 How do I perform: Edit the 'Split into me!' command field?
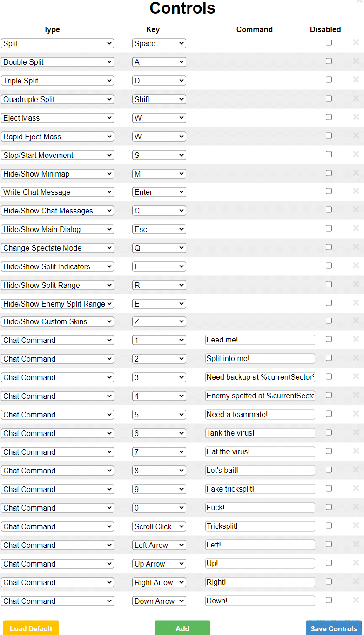[260, 359]
